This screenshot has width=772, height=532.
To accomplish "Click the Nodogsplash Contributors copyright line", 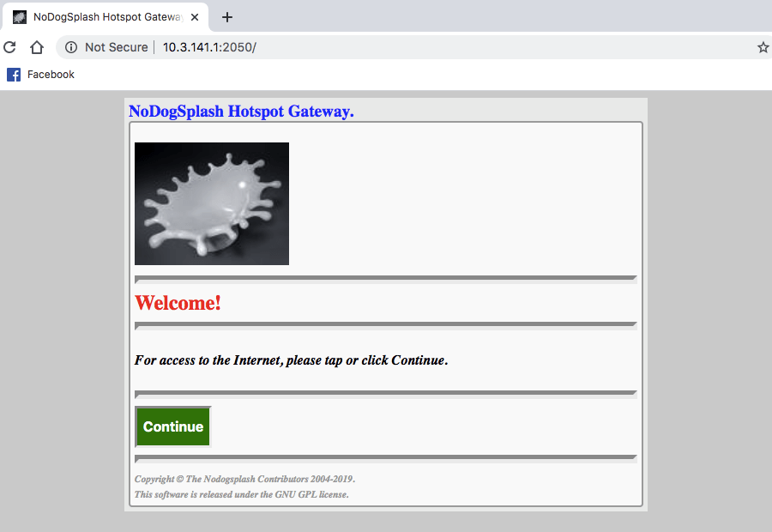I will pyautogui.click(x=244, y=479).
